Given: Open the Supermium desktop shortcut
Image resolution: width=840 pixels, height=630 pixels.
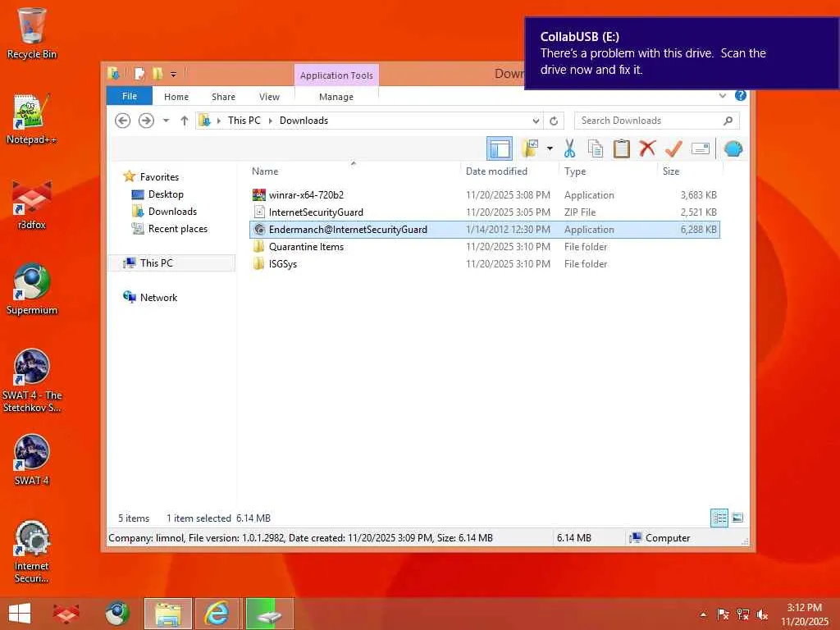Looking at the screenshot, I should [x=32, y=290].
